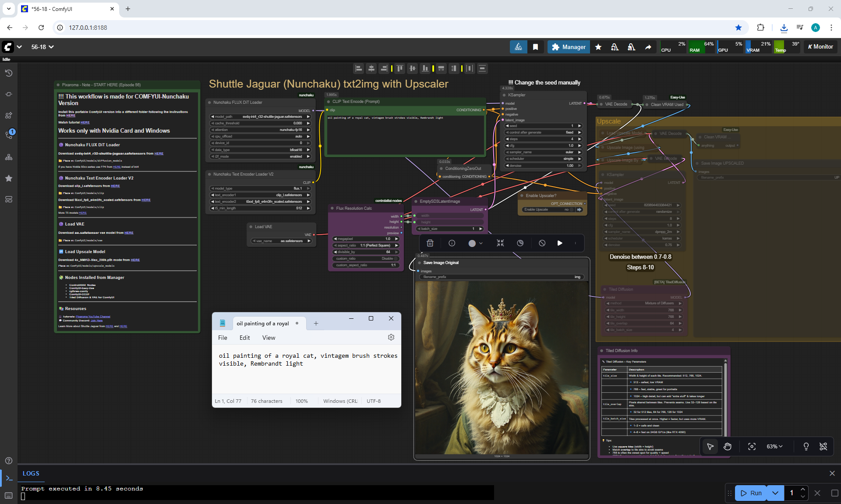
Task: Open queue history sidebar icon
Action: pos(8,73)
